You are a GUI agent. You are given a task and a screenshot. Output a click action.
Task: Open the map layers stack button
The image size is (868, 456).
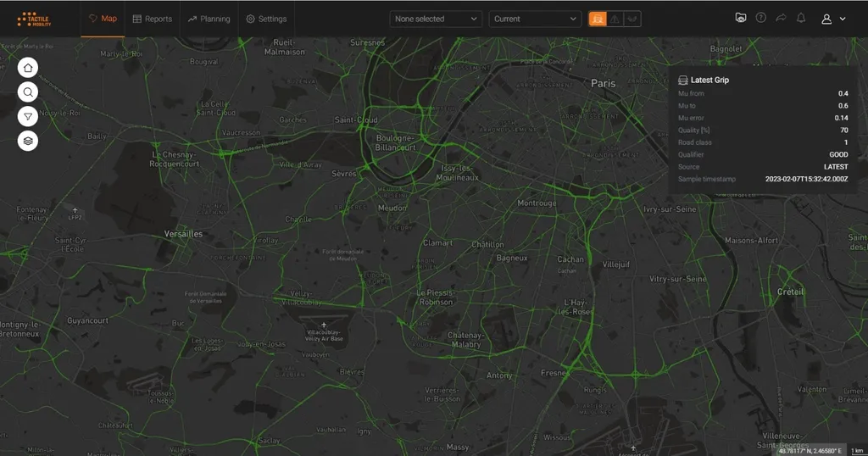pyautogui.click(x=28, y=141)
